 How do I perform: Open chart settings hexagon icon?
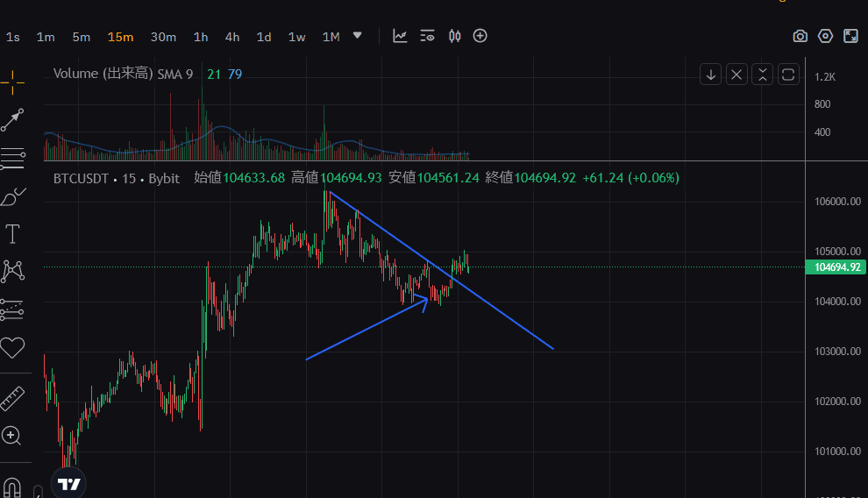pos(825,36)
